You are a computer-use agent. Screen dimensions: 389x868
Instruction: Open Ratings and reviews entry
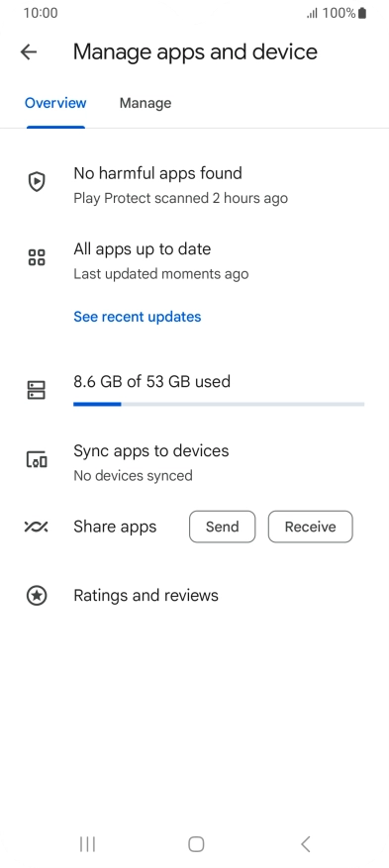coord(194,596)
